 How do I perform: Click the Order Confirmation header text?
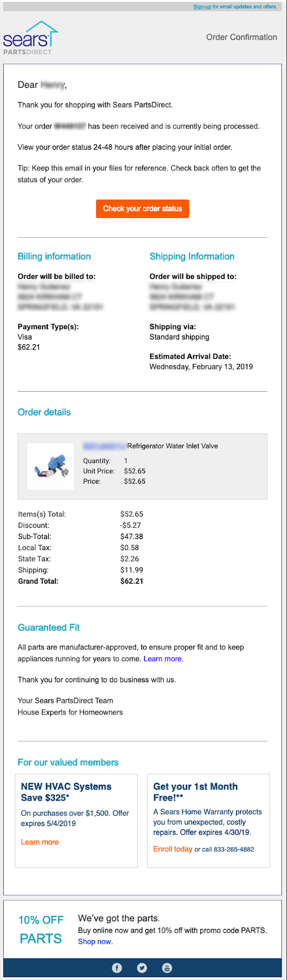tap(242, 37)
